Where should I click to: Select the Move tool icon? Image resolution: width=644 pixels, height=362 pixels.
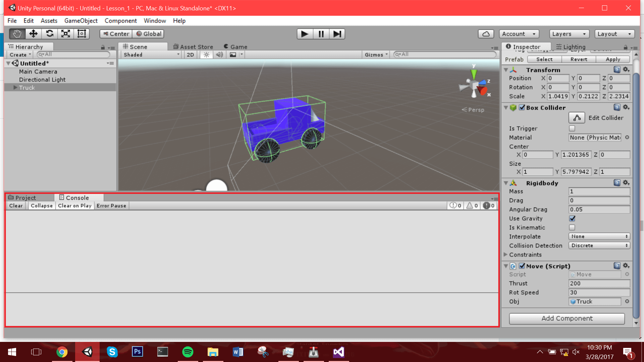point(33,34)
